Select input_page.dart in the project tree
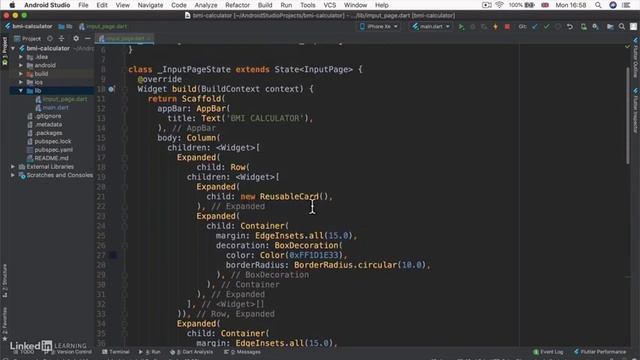This screenshot has width=640, height=360. click(61, 99)
